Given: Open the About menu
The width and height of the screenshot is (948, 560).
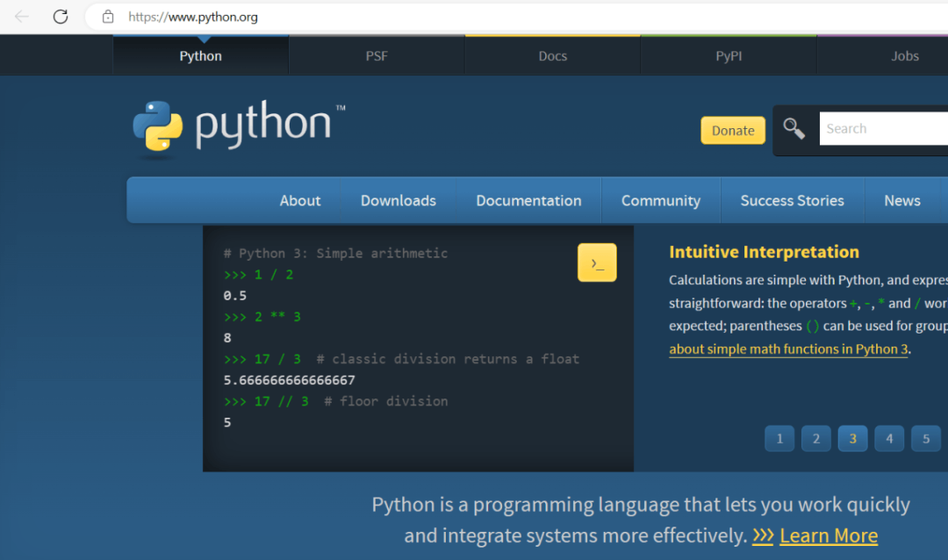Looking at the screenshot, I should pos(300,201).
